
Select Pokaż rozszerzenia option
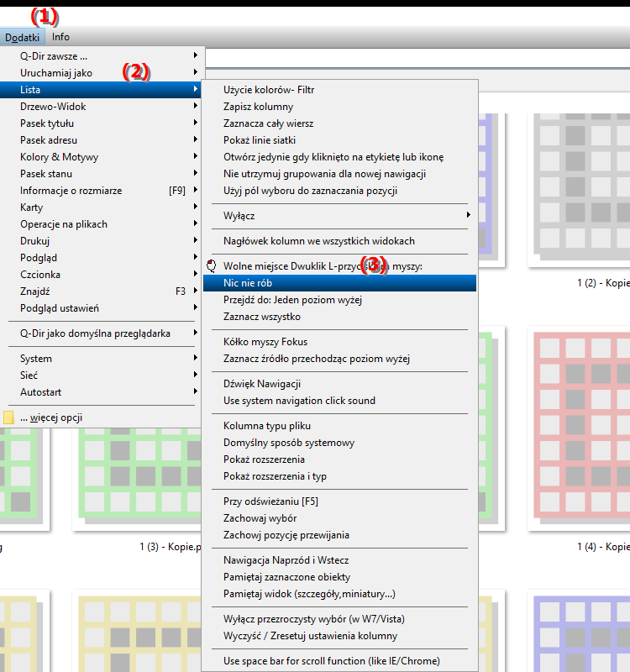click(339, 459)
